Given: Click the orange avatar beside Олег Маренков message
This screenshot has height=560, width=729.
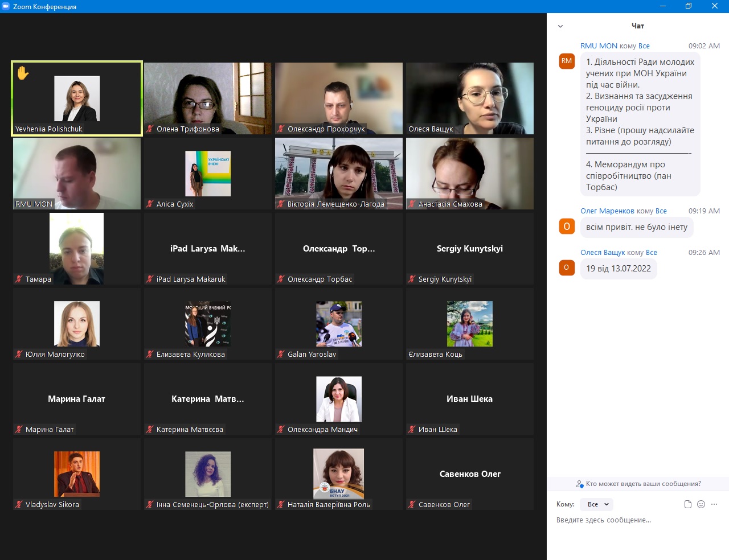Looking at the screenshot, I should (x=567, y=227).
